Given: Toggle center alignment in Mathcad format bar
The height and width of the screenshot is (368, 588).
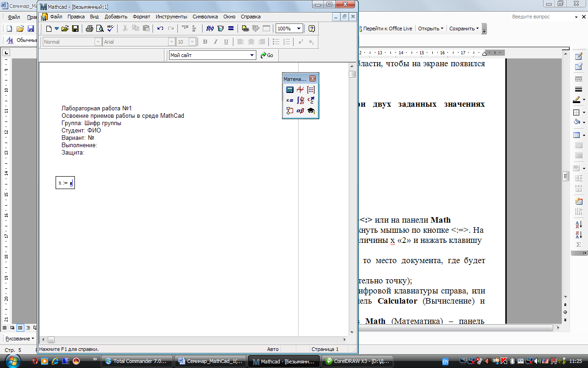Looking at the screenshot, I should [251, 42].
